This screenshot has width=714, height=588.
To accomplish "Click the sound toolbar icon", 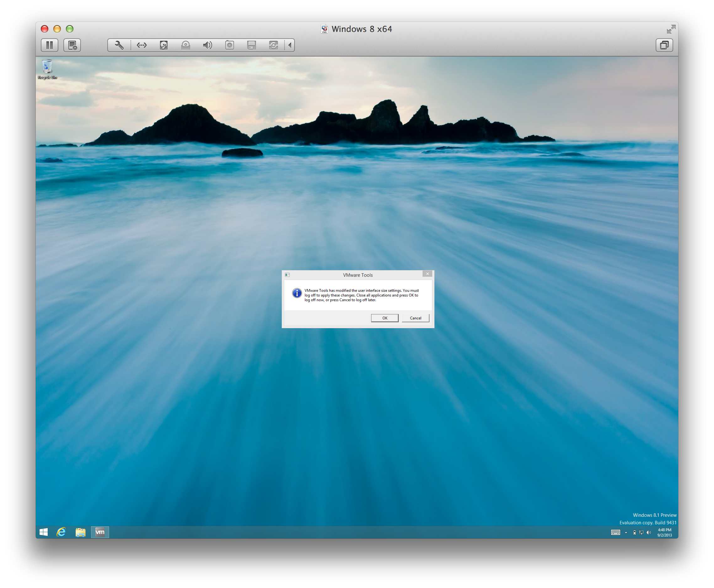I will (208, 45).
